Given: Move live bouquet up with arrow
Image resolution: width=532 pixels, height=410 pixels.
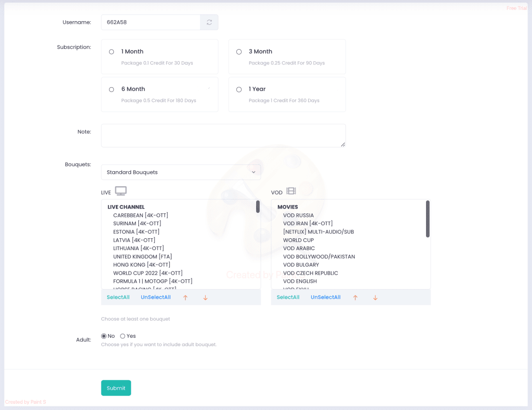Looking at the screenshot, I should tap(185, 297).
